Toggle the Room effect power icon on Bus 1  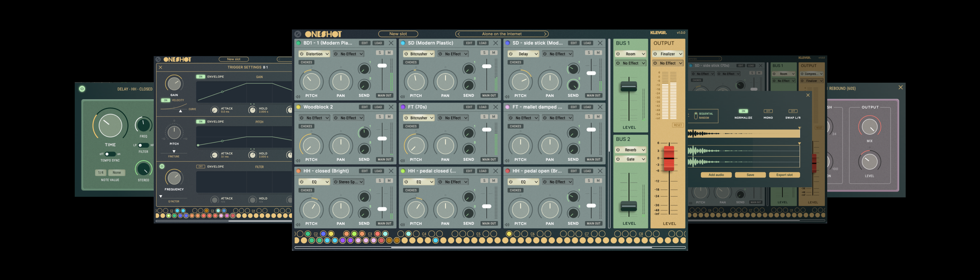(618, 54)
